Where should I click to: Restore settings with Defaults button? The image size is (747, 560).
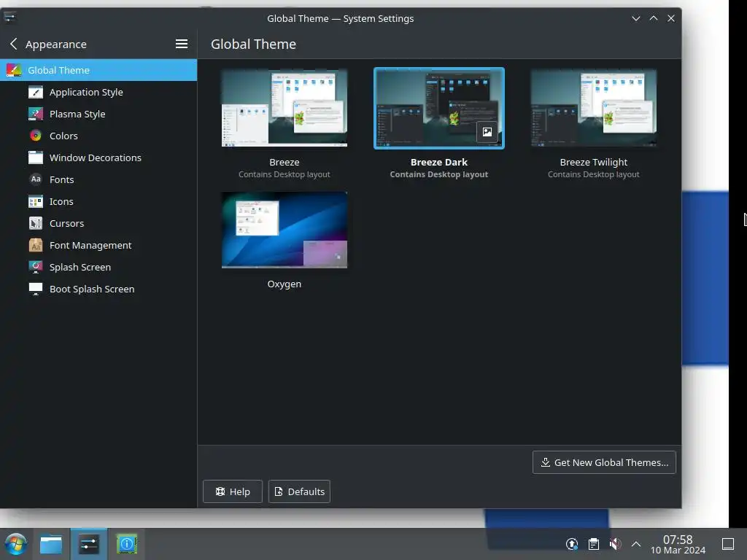(x=299, y=491)
